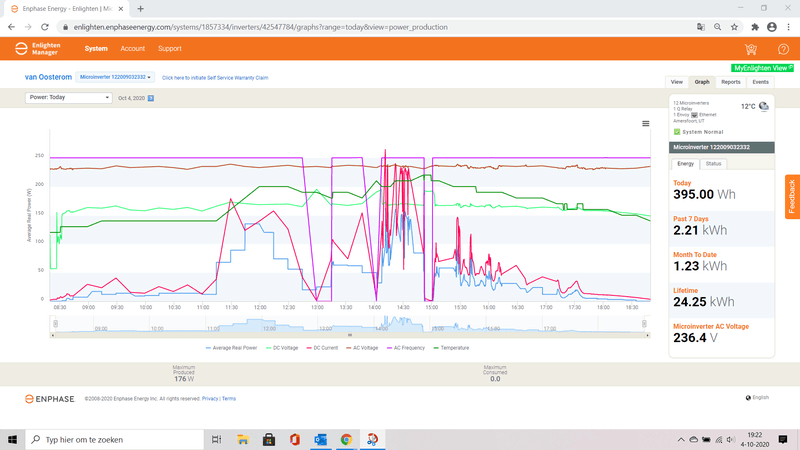Open Outlook from taskbar

coord(320,439)
